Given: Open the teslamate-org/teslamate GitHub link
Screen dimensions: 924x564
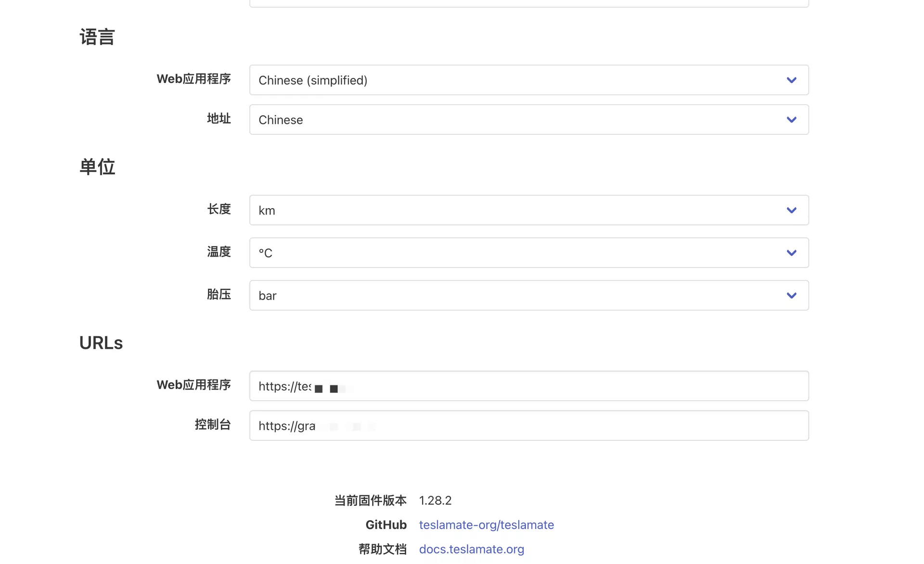Looking at the screenshot, I should click(x=486, y=525).
